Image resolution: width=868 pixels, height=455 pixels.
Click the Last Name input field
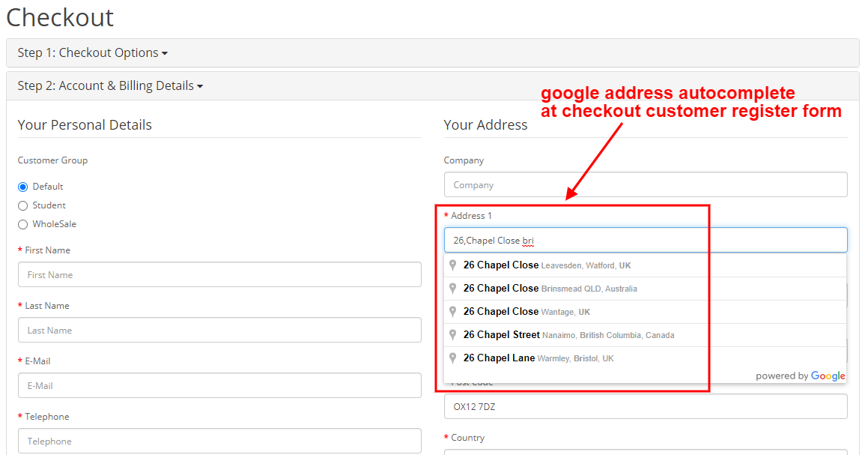219,330
